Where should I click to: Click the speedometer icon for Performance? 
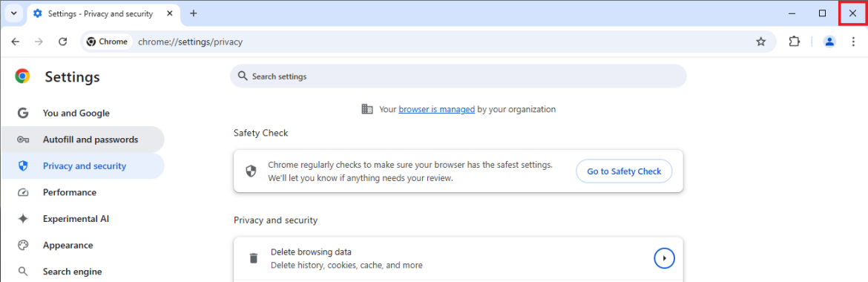pyautogui.click(x=23, y=193)
